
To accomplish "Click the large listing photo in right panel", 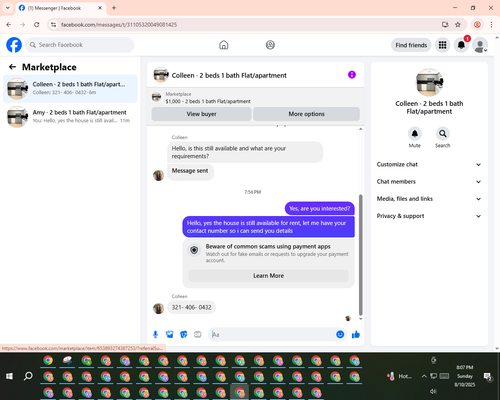I will point(429,82).
